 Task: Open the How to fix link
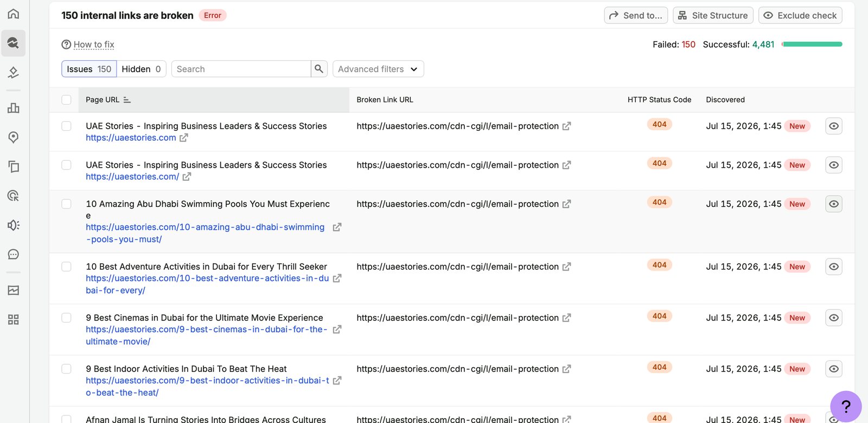94,45
